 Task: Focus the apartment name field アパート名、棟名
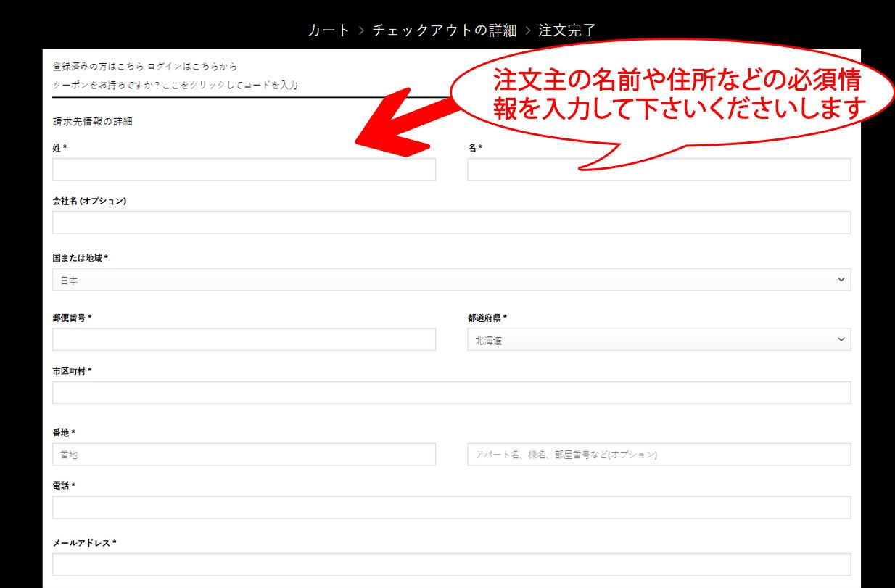(x=659, y=455)
